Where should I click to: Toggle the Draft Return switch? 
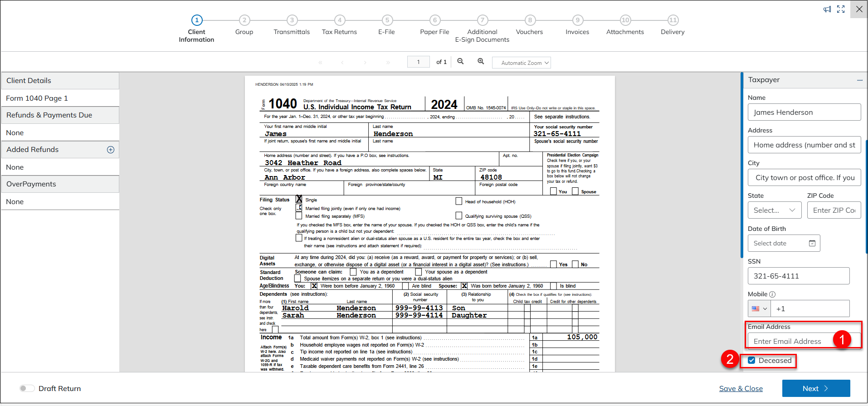[27, 388]
